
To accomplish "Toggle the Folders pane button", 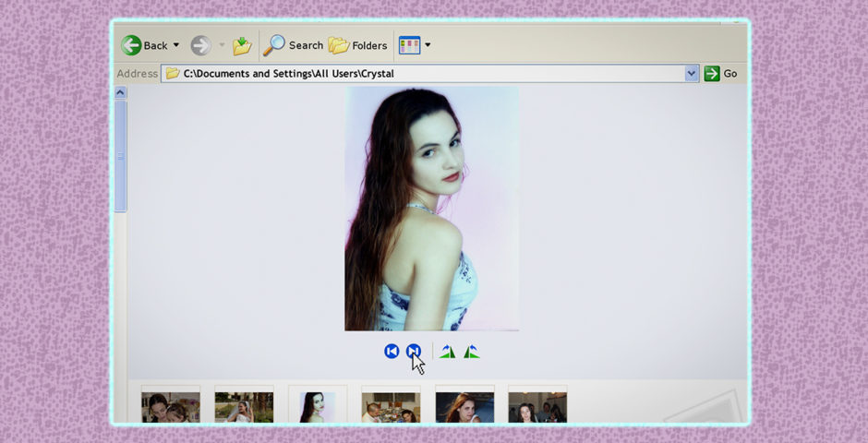I will [x=357, y=45].
